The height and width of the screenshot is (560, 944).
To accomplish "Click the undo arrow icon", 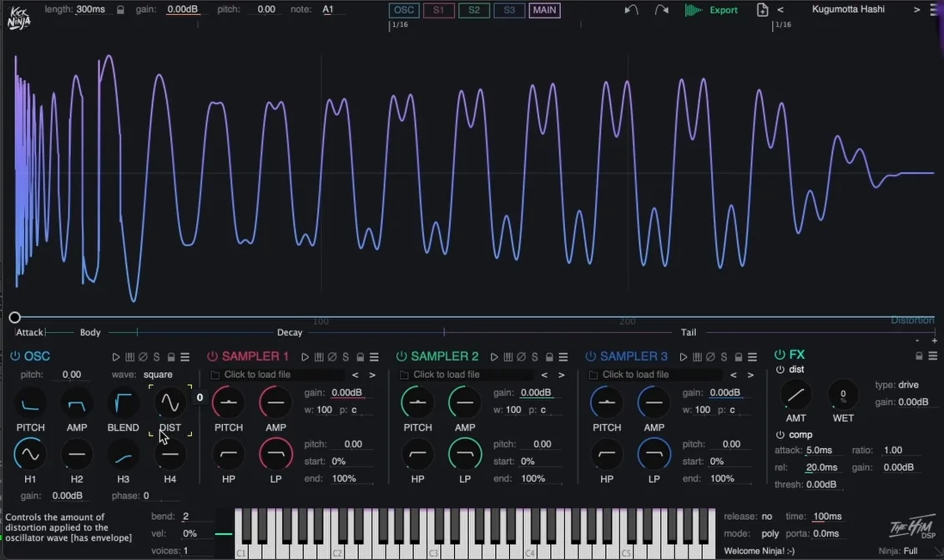I will 631,10.
